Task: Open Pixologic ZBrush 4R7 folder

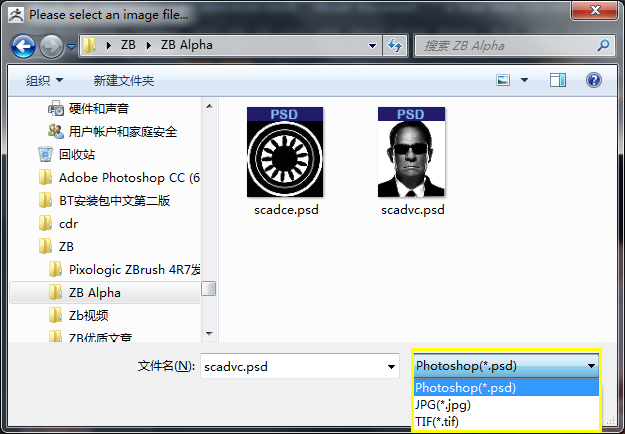Action: [135, 269]
